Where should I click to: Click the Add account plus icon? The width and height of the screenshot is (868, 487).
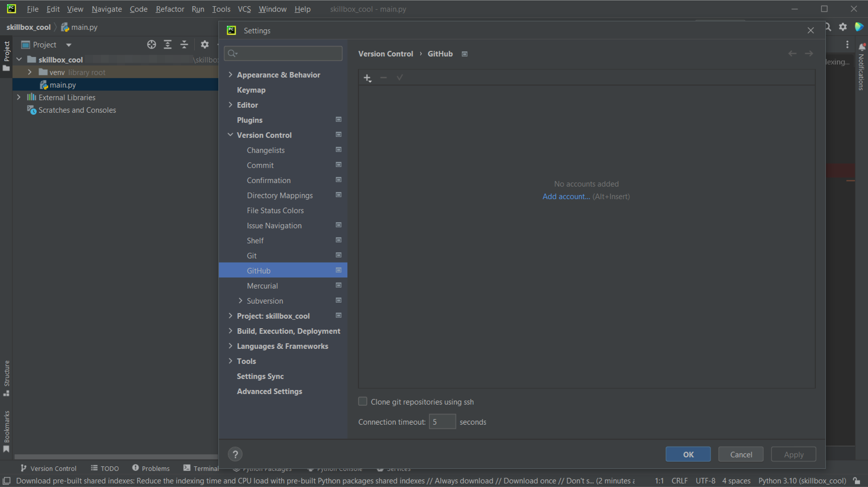367,78
